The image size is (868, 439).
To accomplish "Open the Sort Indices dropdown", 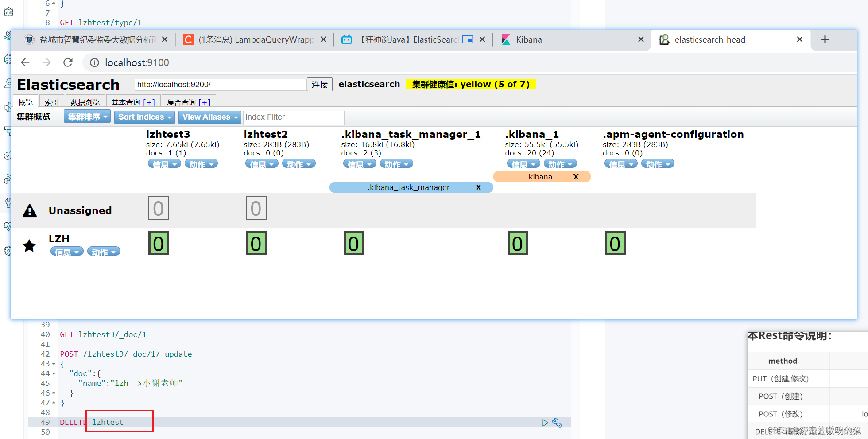I will click(145, 117).
